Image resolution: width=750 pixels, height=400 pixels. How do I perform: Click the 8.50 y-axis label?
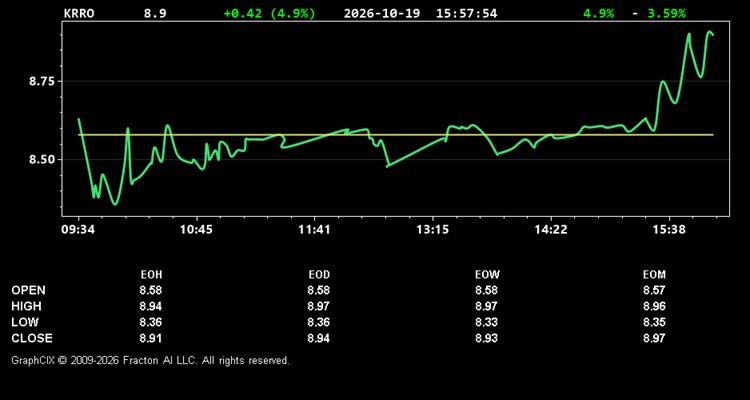[42, 160]
